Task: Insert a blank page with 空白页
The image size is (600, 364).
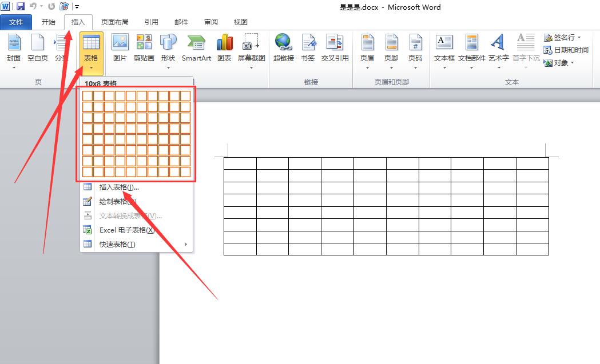Action: [x=38, y=48]
